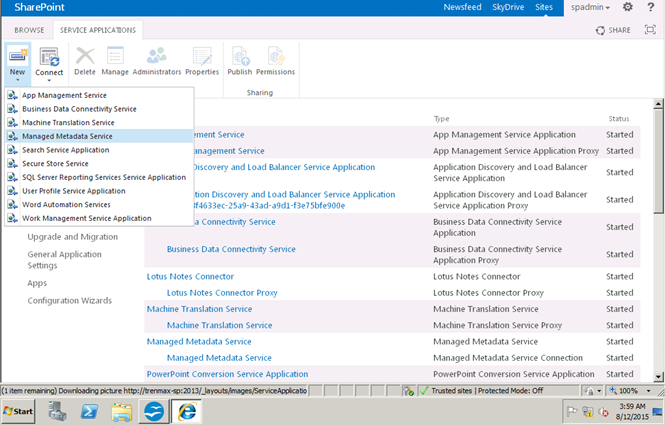665x425 pixels.
Task: Toggle the focus on content icon
Action: (x=650, y=30)
